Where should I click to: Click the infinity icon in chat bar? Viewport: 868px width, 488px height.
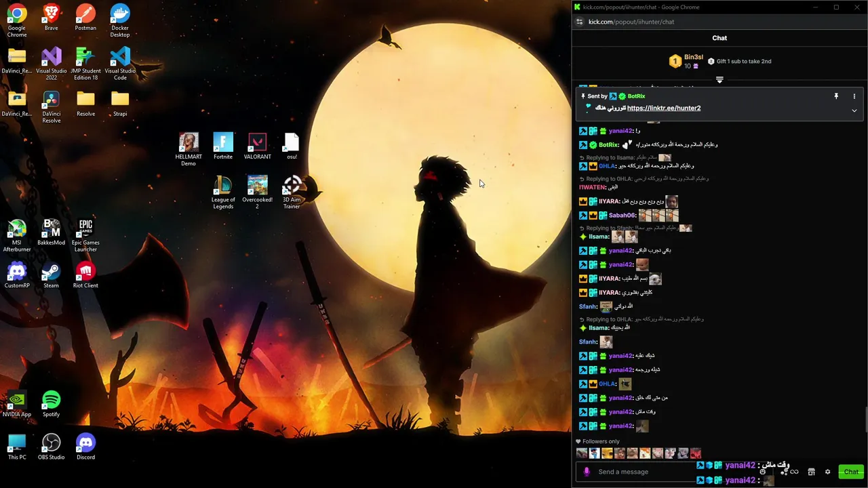pyautogui.click(x=794, y=472)
